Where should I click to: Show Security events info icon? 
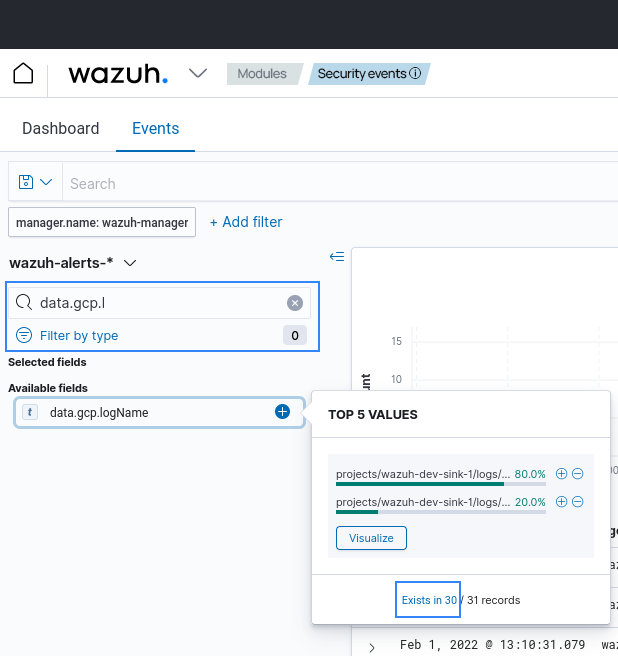(x=415, y=74)
